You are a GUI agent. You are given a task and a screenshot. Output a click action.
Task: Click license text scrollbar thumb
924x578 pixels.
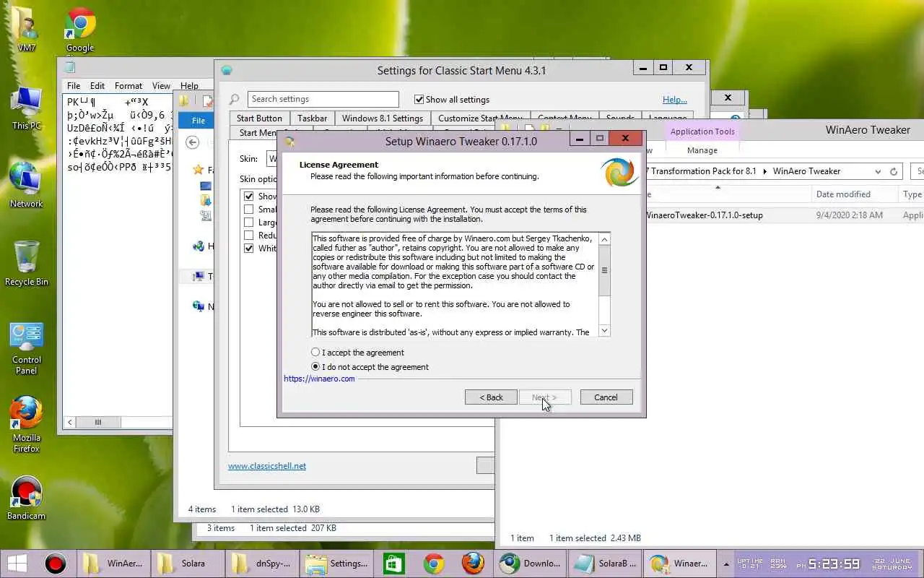click(x=605, y=270)
